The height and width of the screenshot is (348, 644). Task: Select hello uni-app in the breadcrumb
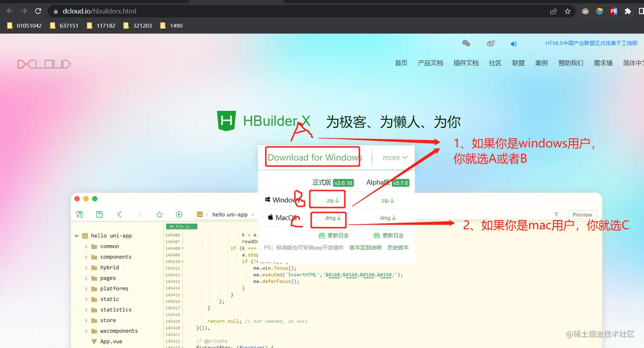pos(230,215)
